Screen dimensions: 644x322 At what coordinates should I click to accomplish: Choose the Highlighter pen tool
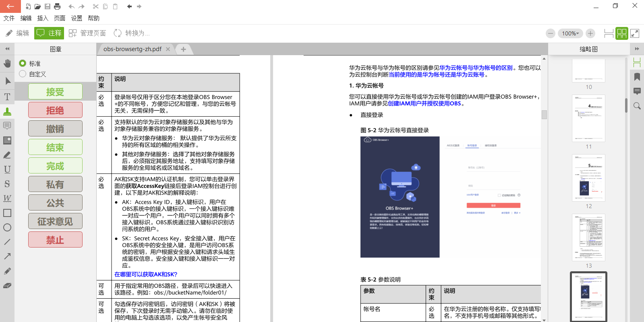click(7, 155)
